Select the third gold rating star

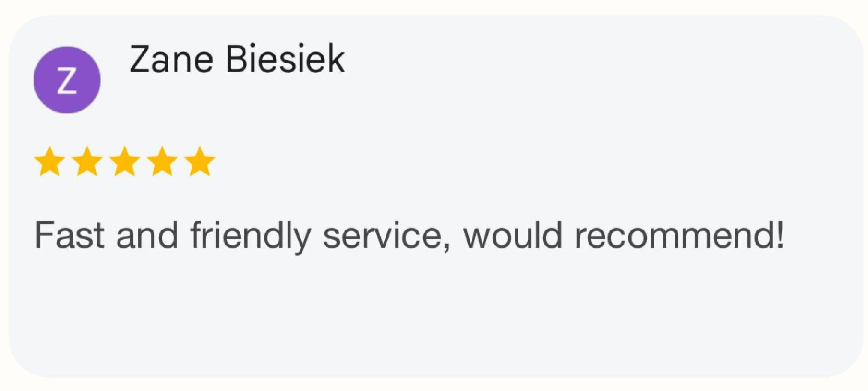(x=125, y=162)
